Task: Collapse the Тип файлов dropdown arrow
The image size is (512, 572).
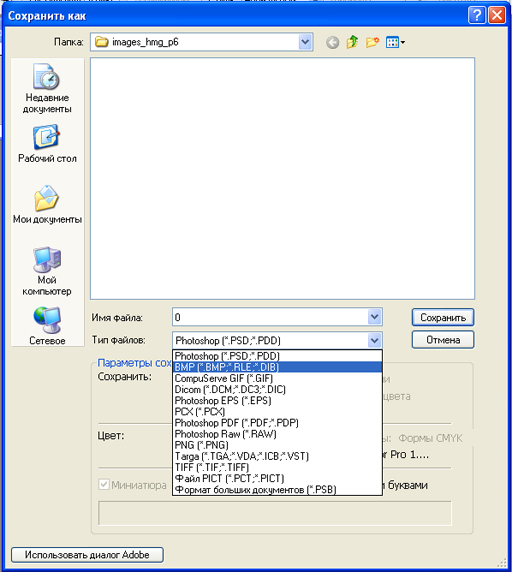Action: tap(374, 340)
